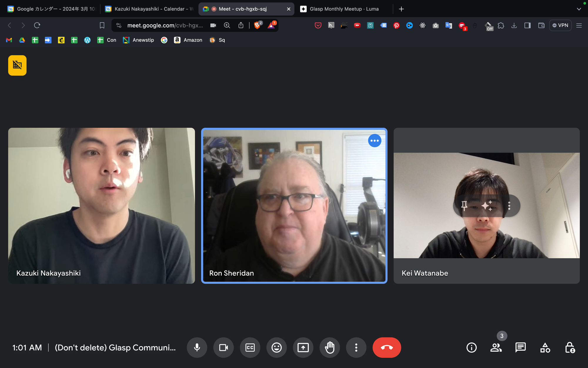Screen dimensions: 588x368
Task: Click blue options dots on Ron Sheridan tile
Action: (x=375, y=141)
